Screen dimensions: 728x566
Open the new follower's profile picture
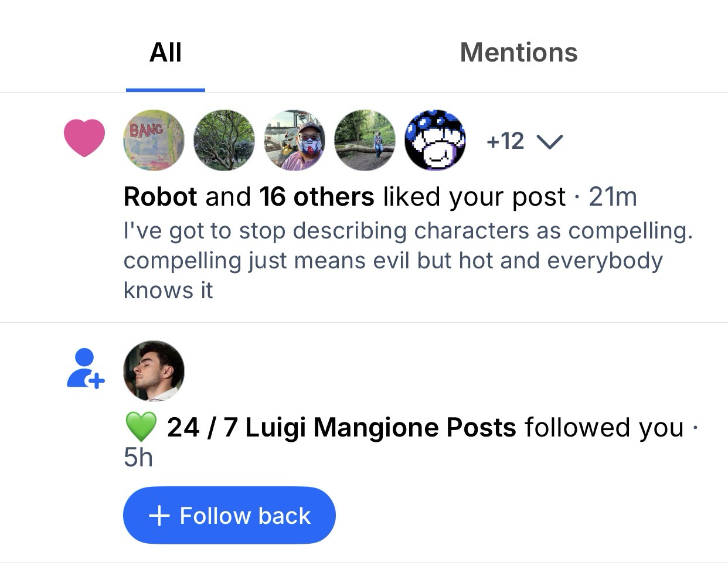(154, 371)
